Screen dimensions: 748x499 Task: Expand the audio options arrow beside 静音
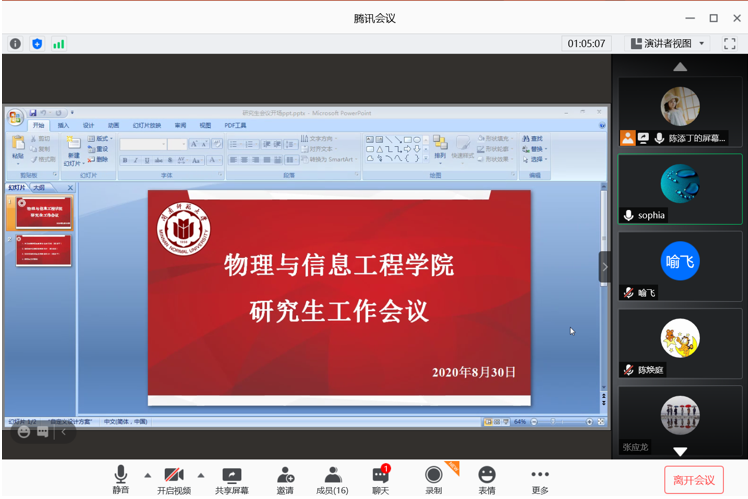coord(148,475)
